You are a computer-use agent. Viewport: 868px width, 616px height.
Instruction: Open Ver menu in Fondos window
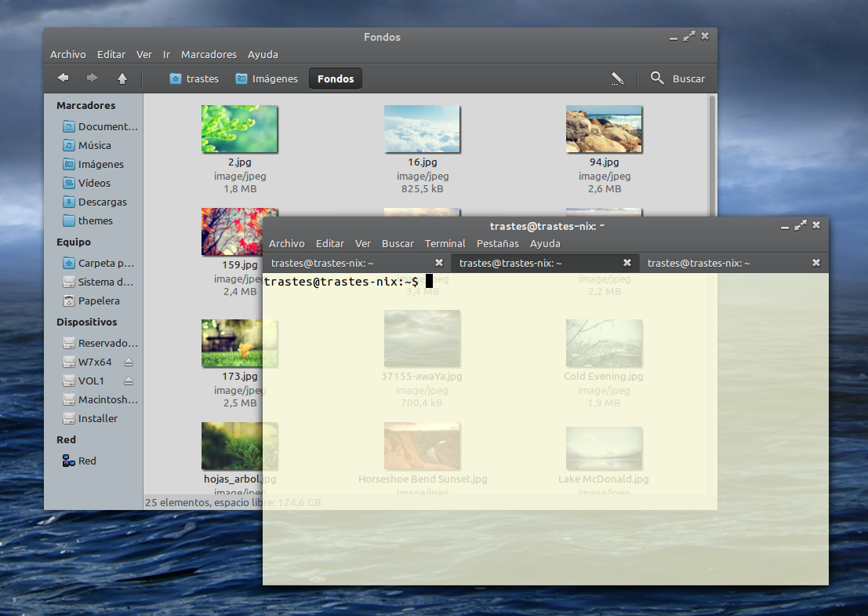144,54
